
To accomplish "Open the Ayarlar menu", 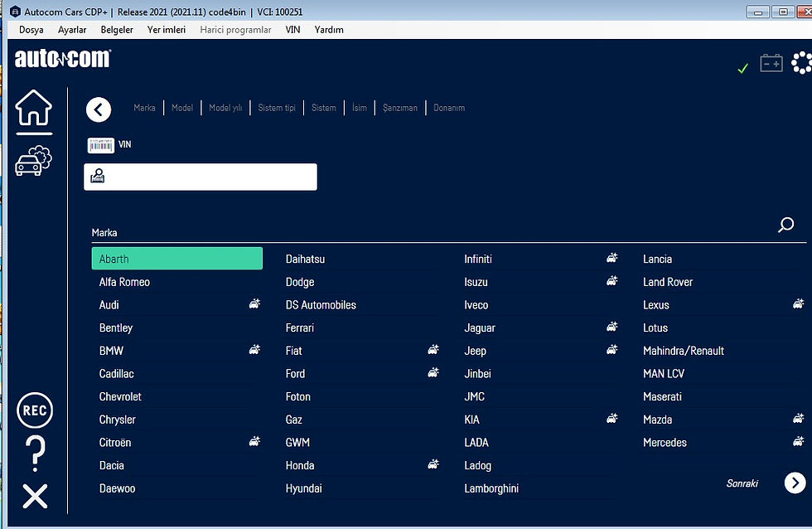I will [x=72, y=30].
